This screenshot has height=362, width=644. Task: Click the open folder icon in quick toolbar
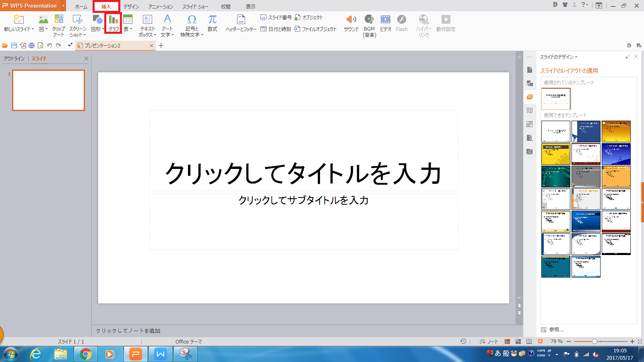point(5,45)
